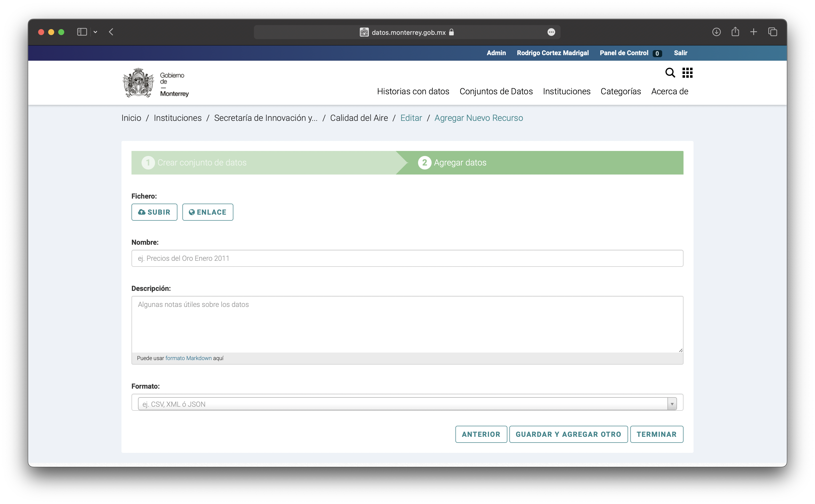
Task: Click Agregar Nuevo Recurso breadcrumb
Action: pyautogui.click(x=479, y=118)
